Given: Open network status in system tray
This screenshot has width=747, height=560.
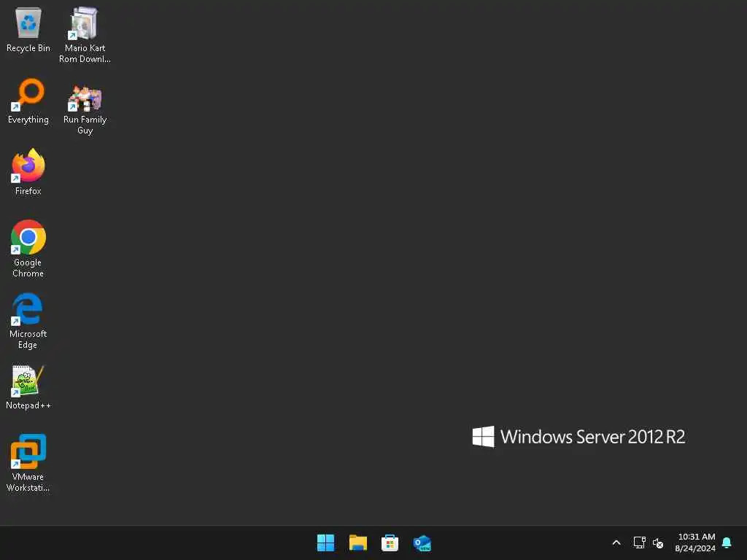Looking at the screenshot, I should pos(639,542).
